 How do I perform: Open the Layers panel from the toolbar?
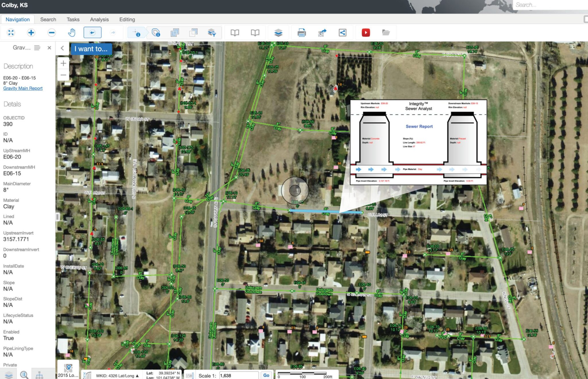[278, 32]
